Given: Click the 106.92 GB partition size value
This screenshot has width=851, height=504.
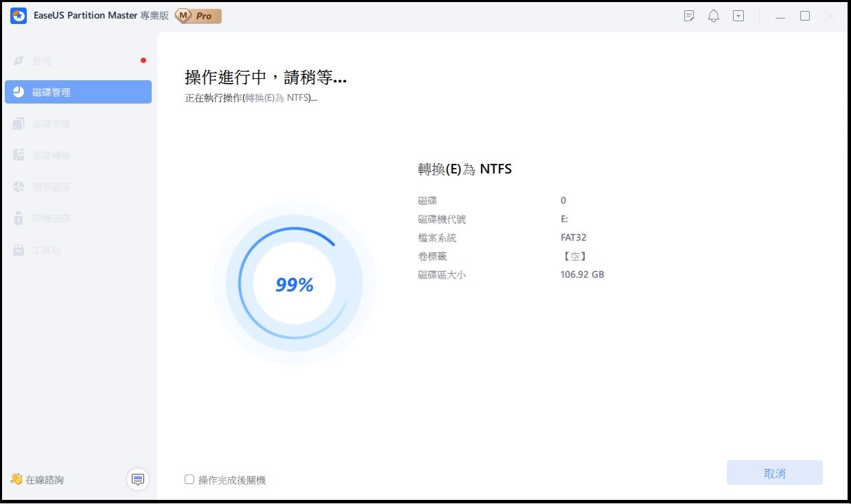Looking at the screenshot, I should (x=582, y=274).
